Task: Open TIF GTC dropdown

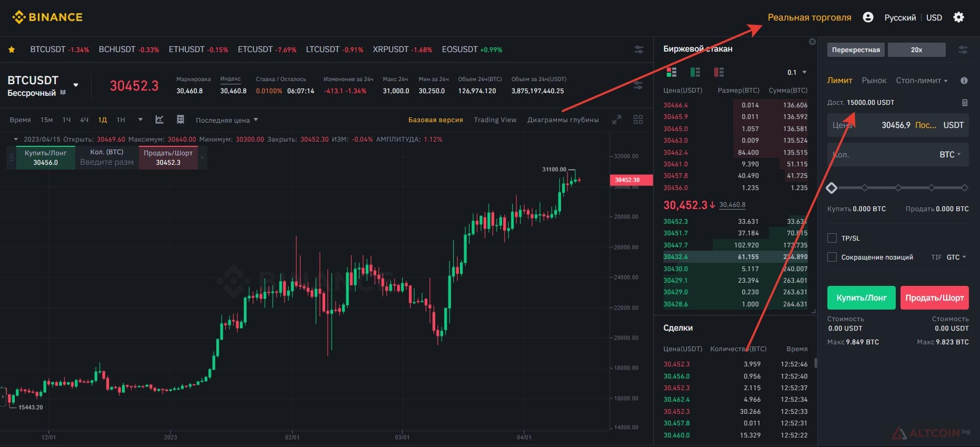Action: [956, 257]
